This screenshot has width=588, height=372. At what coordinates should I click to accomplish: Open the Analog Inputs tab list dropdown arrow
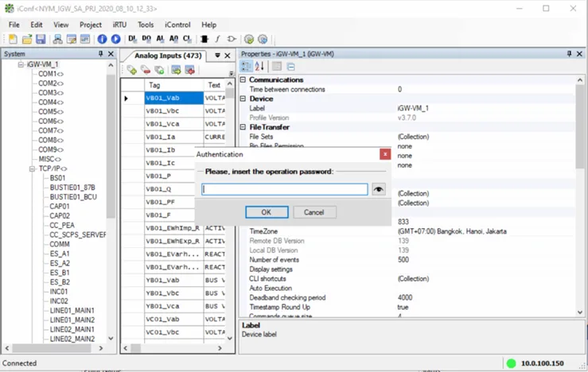click(217, 56)
